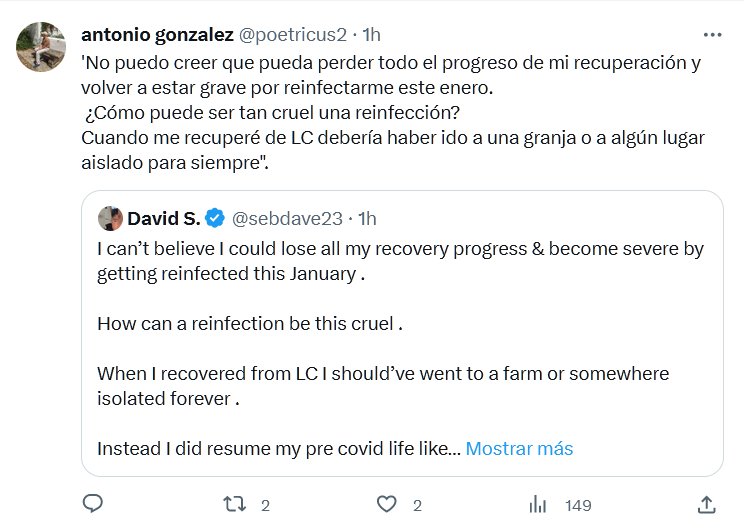Open antonio gonzalez profile picture
This screenshot has width=744, height=532.
42,46
